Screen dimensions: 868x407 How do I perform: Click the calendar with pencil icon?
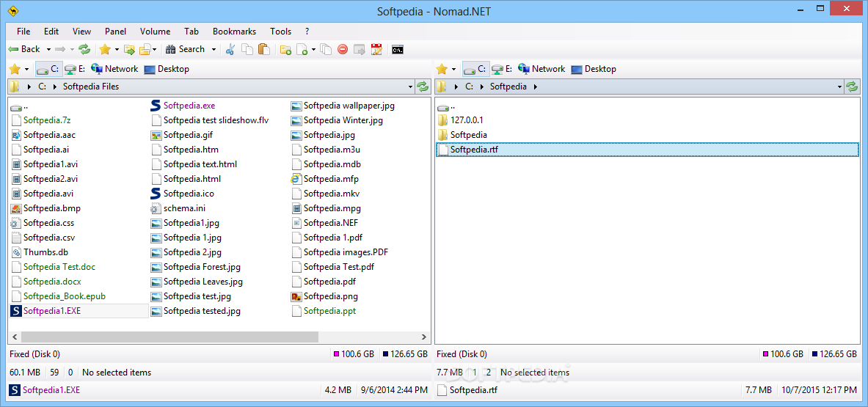377,49
